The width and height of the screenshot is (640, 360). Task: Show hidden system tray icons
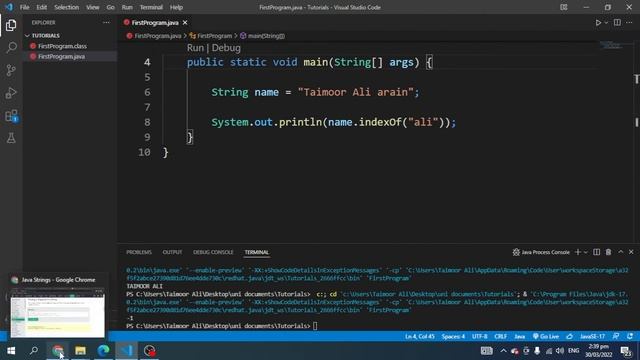click(503, 351)
